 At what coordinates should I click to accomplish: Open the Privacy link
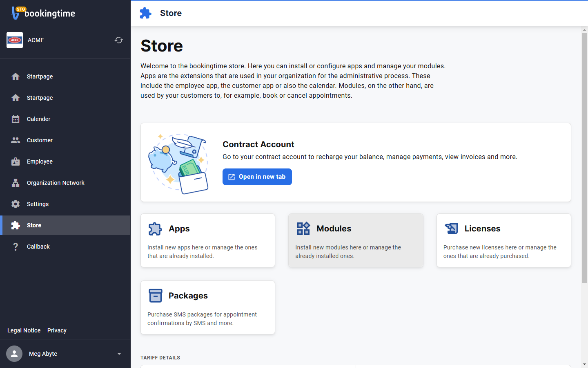pyautogui.click(x=57, y=330)
